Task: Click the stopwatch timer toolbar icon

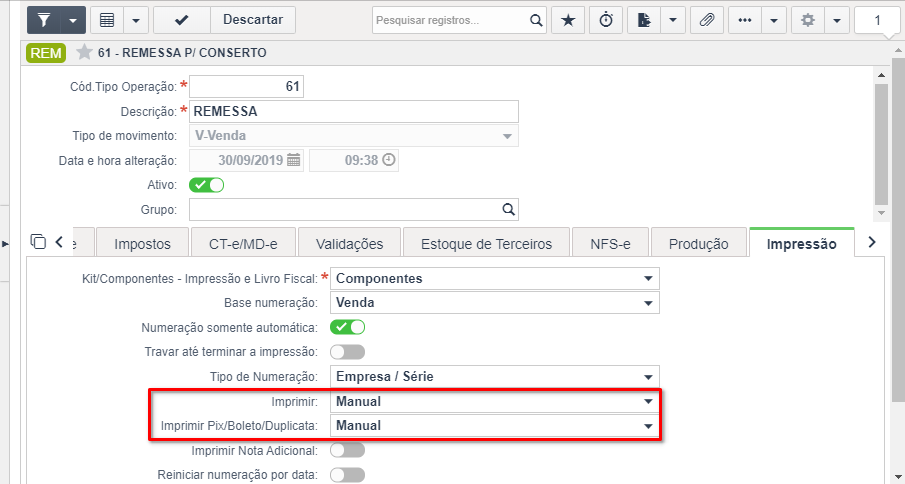Action: pos(606,20)
